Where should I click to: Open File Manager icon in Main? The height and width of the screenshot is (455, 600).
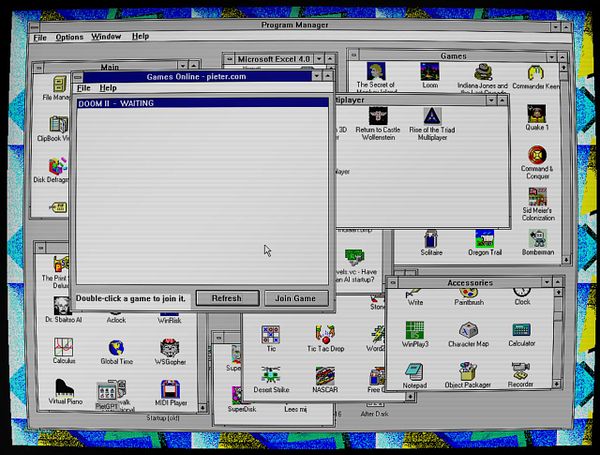click(x=60, y=84)
